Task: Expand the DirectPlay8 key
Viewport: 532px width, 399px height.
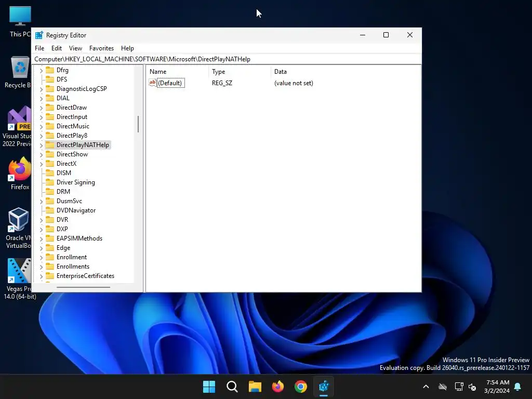Action: pos(41,136)
